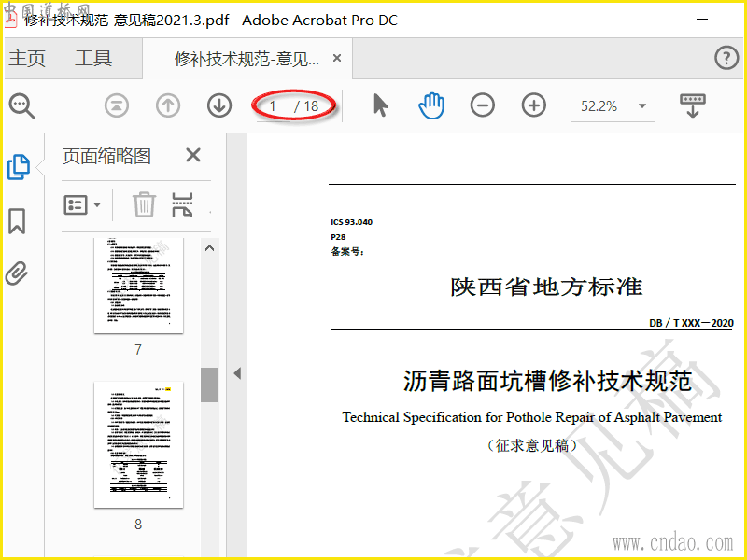The image size is (747, 560).
Task: Open the thumbnail options menu dropdown
Action: coord(82,205)
